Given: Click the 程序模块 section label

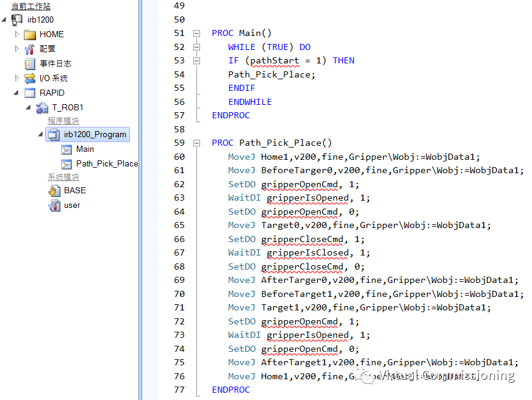Looking at the screenshot, I should click(63, 121).
